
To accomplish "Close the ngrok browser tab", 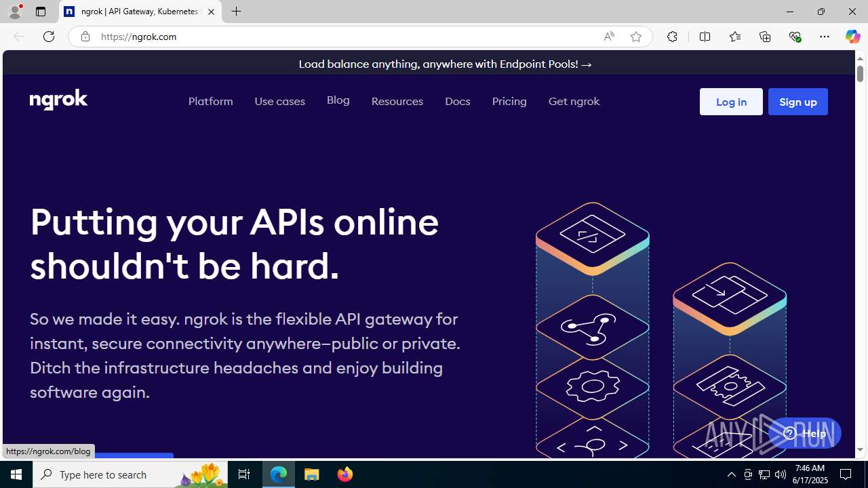I will (x=211, y=12).
